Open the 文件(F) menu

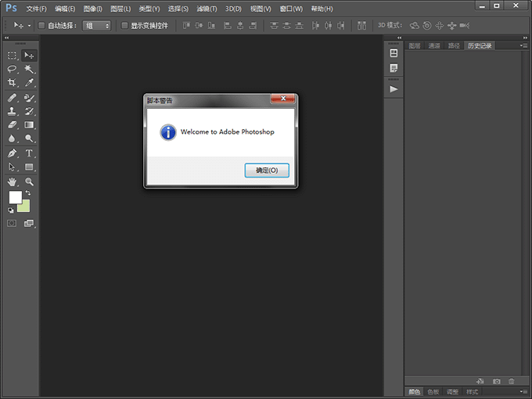36,9
